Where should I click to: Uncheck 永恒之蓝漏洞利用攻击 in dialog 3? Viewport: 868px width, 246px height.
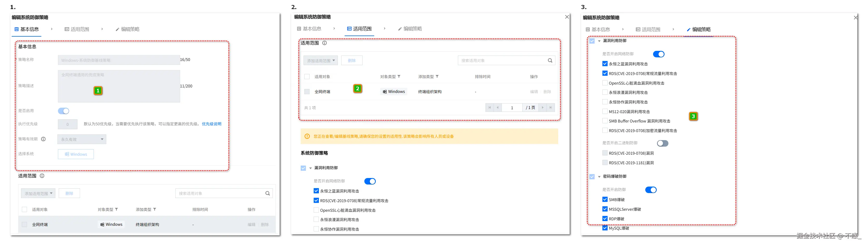point(605,64)
